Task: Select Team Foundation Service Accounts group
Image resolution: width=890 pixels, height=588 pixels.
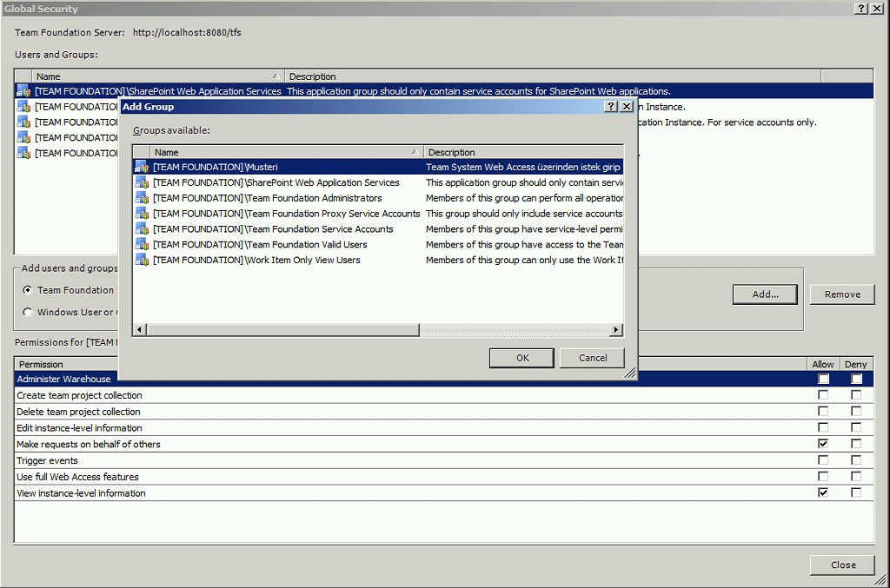Action: (378, 229)
